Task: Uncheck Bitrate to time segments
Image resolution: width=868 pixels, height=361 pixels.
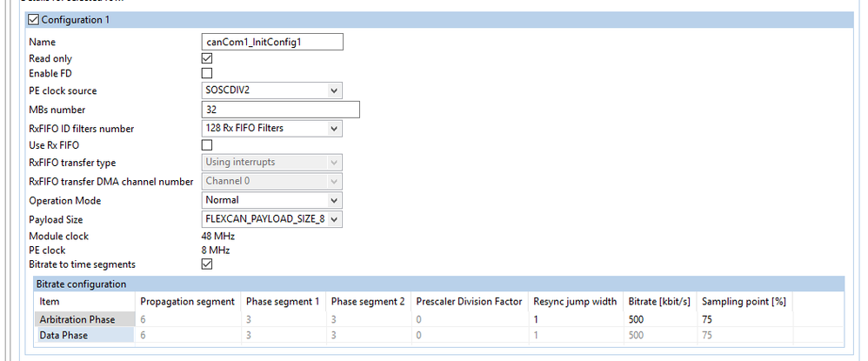Action: click(x=207, y=264)
